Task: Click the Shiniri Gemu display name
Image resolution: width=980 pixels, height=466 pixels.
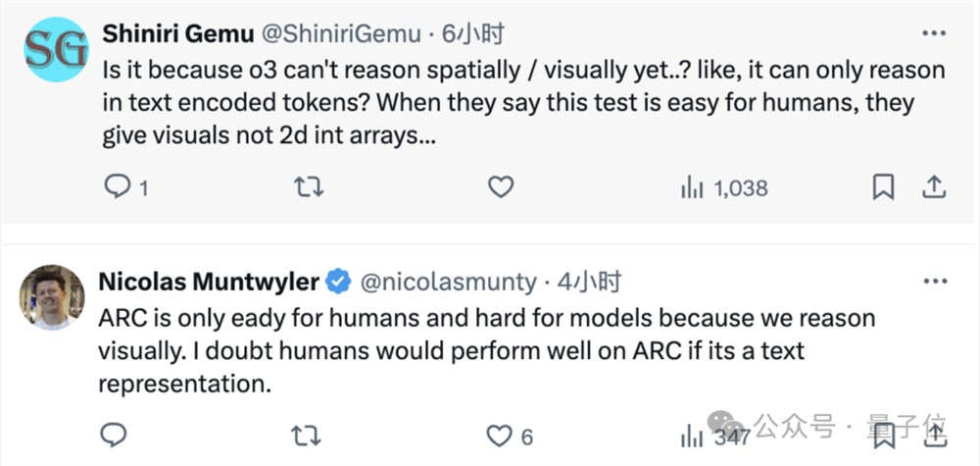Action: pos(175,34)
